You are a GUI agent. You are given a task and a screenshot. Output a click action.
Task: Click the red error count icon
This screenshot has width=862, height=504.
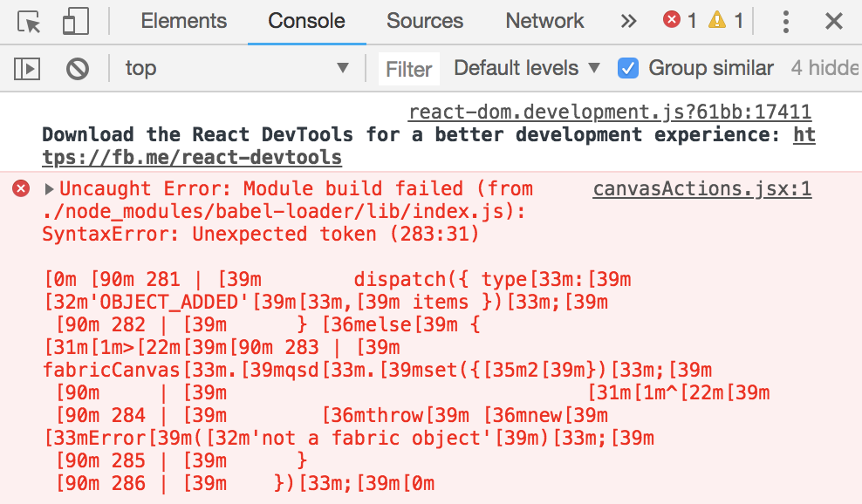pos(671,20)
